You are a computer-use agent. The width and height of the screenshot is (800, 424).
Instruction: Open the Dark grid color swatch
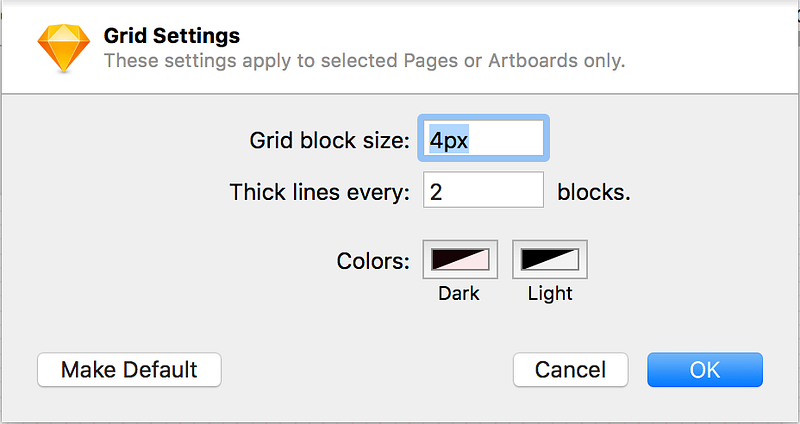[x=460, y=260]
